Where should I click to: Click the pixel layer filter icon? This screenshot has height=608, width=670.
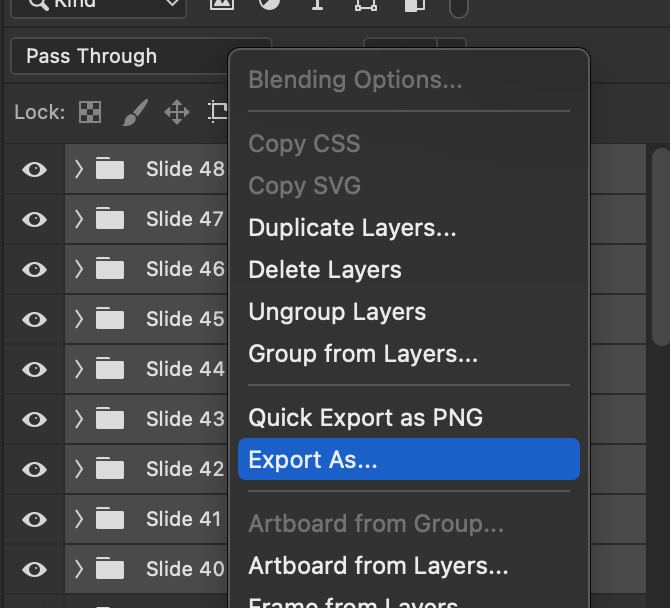[x=222, y=5]
